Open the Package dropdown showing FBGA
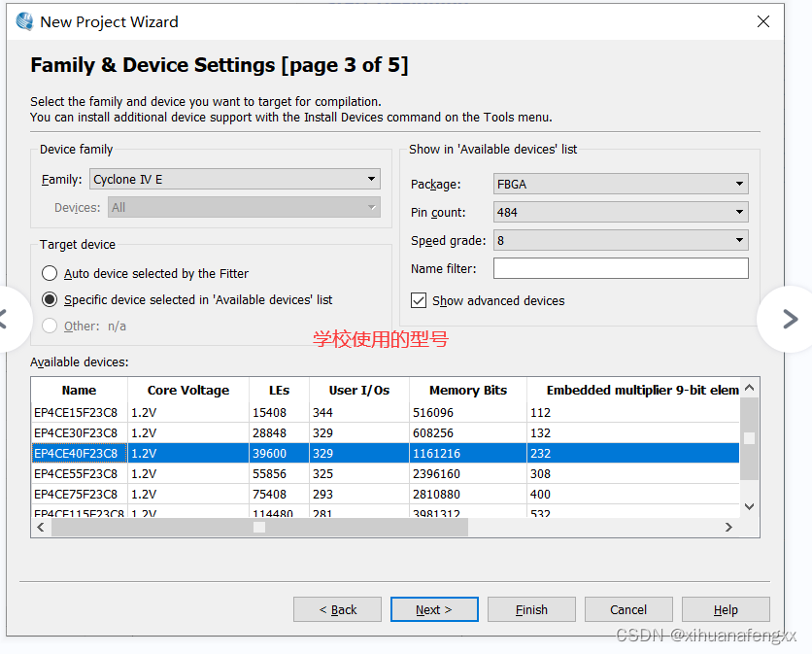The width and height of the screenshot is (812, 654). [x=621, y=184]
